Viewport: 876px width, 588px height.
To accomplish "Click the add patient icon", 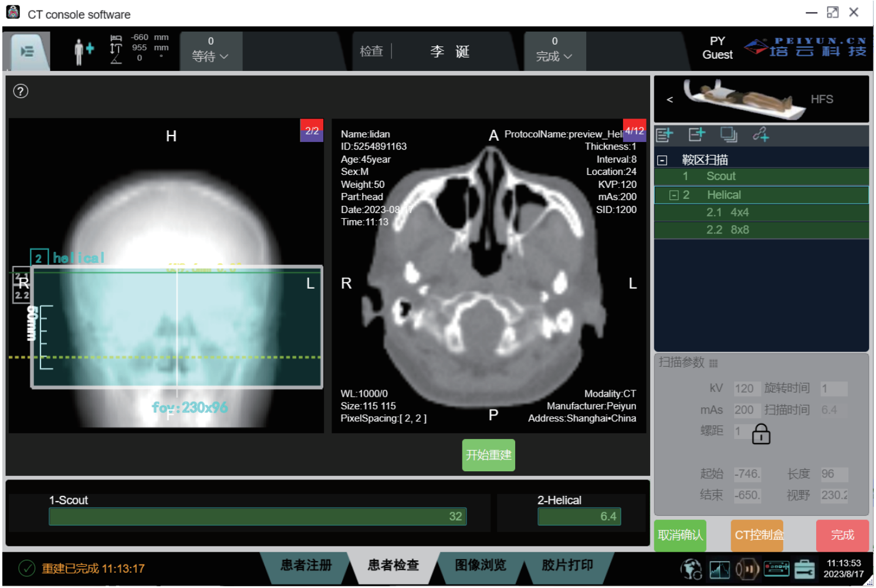I will (83, 52).
